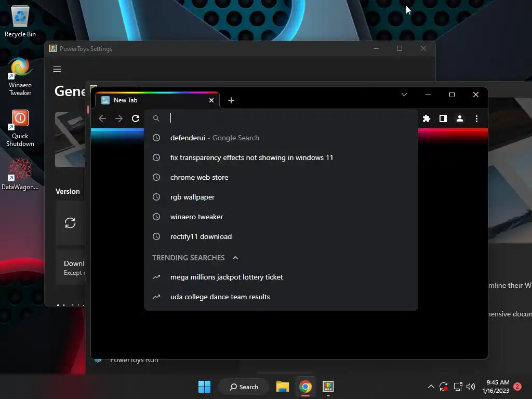Click the Version heading in PowerToys
The image size is (532, 399).
coord(68,191)
